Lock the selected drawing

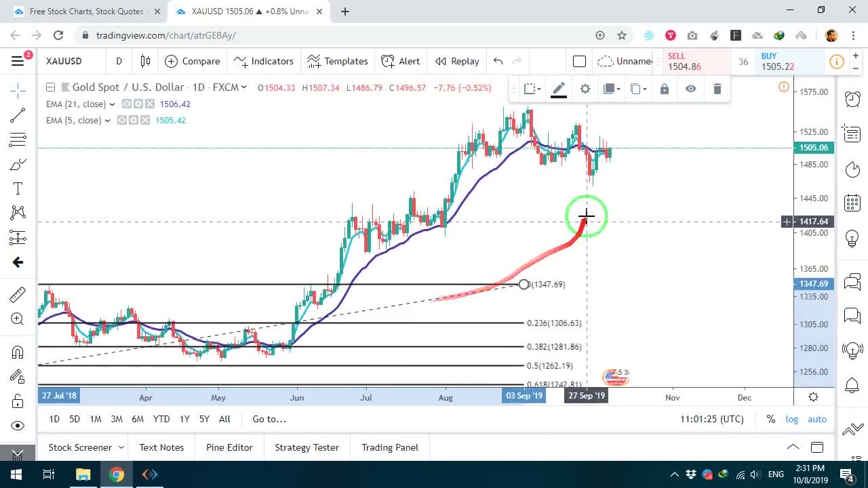[x=665, y=89]
